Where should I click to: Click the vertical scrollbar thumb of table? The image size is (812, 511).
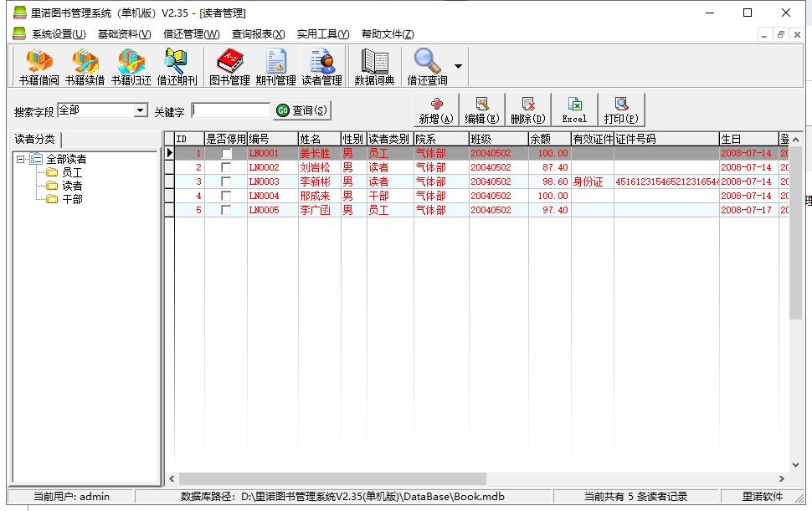click(795, 233)
